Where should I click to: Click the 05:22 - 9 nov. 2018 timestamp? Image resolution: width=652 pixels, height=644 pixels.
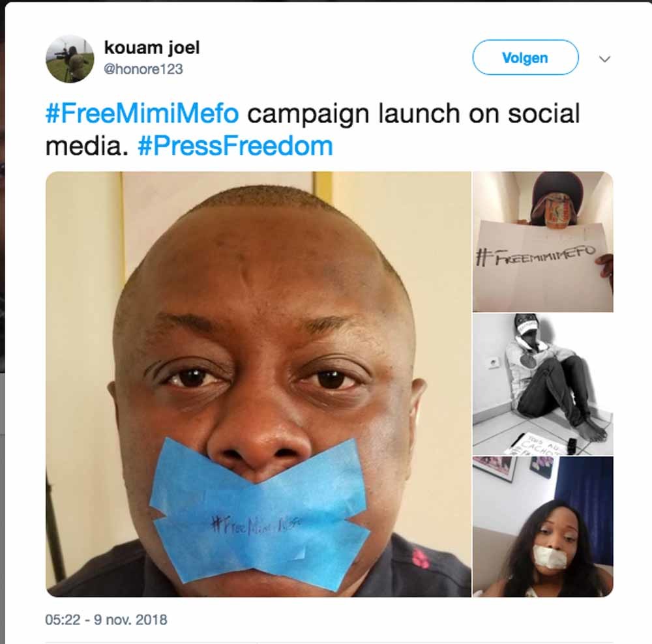[106, 619]
